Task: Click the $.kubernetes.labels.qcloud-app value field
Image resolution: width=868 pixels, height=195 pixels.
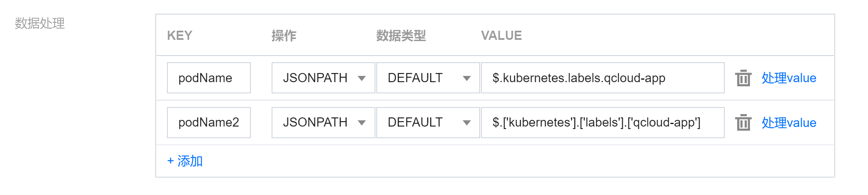Action: 602,78
